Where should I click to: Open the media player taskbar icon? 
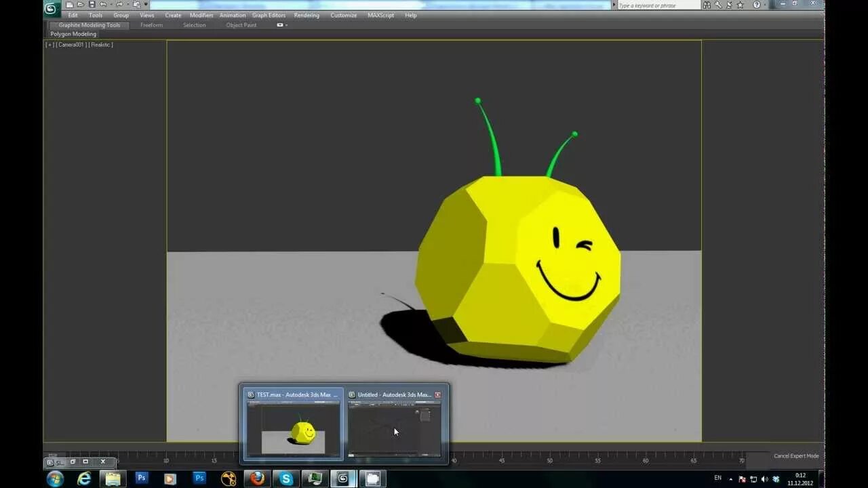(x=170, y=479)
